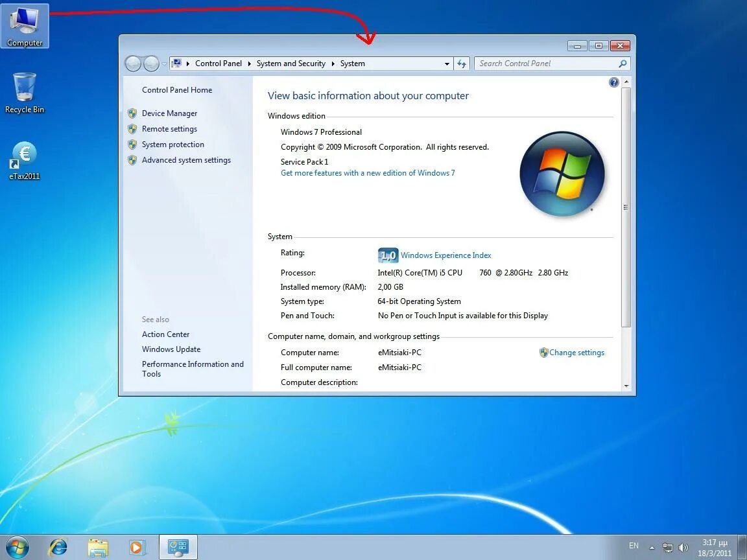
Task: Launch Internet Explorer from taskbar
Action: pos(58,547)
